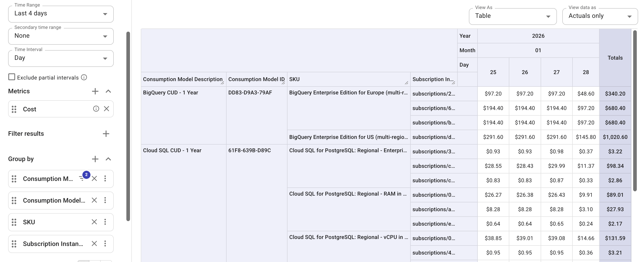Enable the Exclude partial intervals checkbox

[12, 77]
